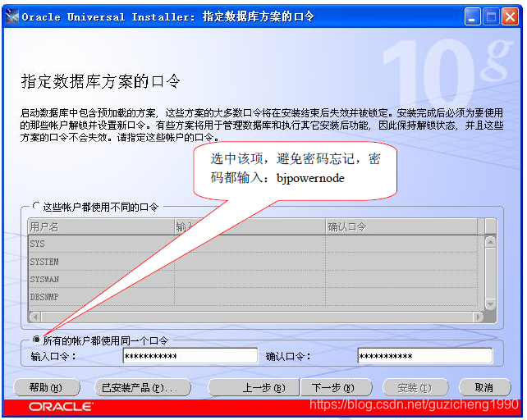The image size is (527, 420).
Task: Select radio 这些帐户都使用不同的口令
Action: [36, 206]
